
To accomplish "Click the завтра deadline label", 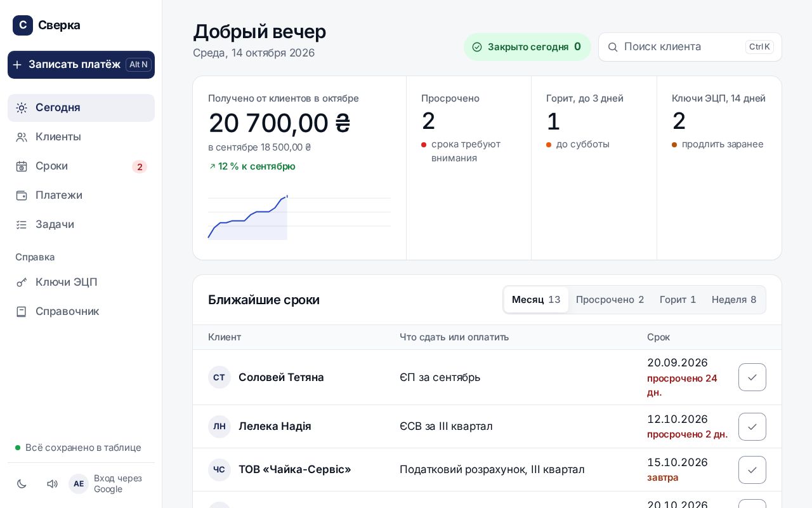I will coord(663,478).
